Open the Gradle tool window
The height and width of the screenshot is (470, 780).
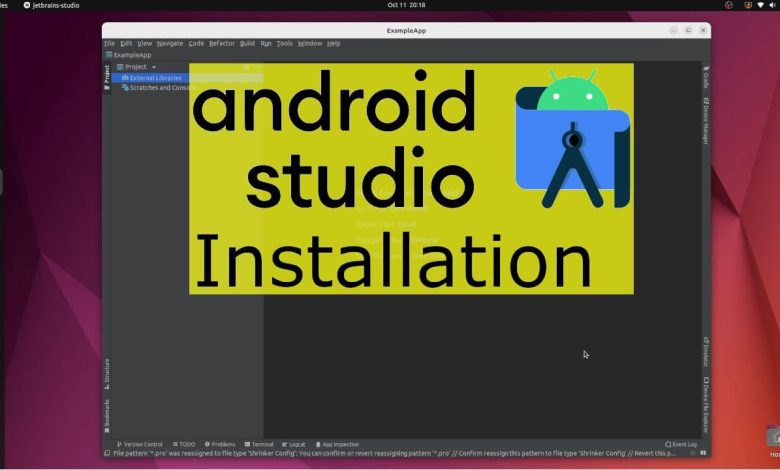coord(705,78)
